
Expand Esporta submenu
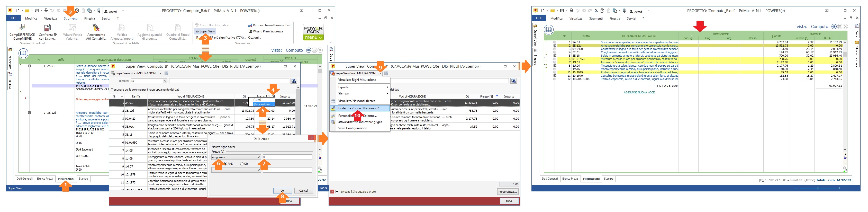[x=359, y=87]
